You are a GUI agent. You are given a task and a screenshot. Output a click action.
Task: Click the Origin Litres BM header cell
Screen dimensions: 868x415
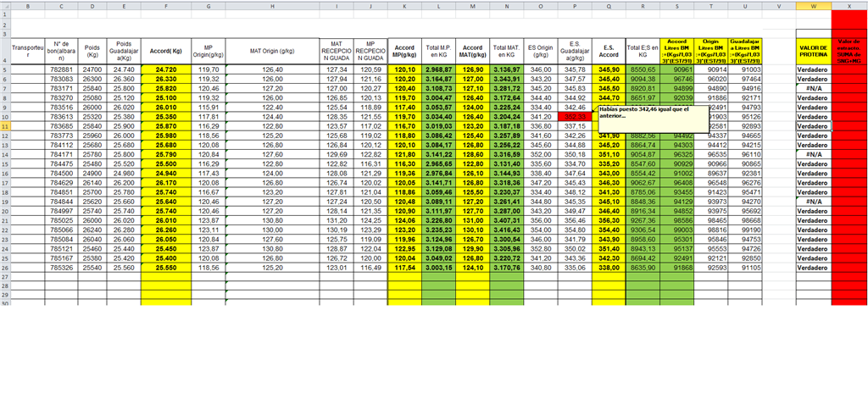coord(711,52)
